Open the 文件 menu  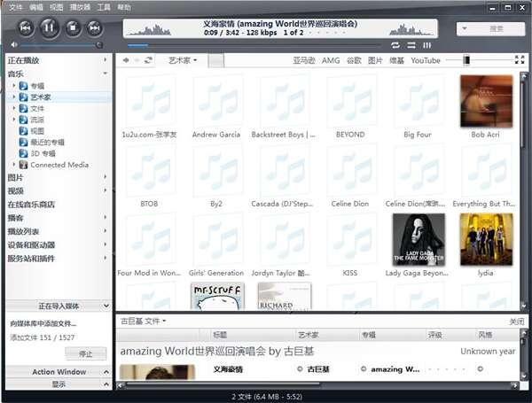pyautogui.click(x=16, y=6)
